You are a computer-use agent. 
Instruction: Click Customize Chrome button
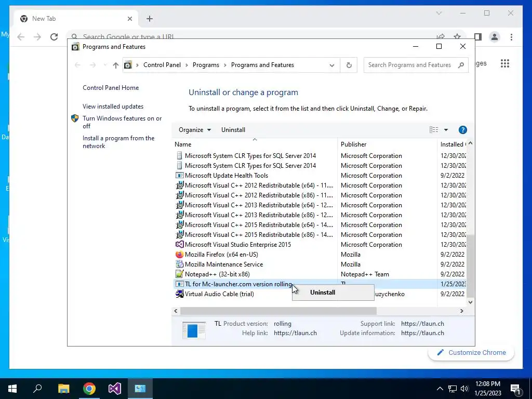coord(471,353)
